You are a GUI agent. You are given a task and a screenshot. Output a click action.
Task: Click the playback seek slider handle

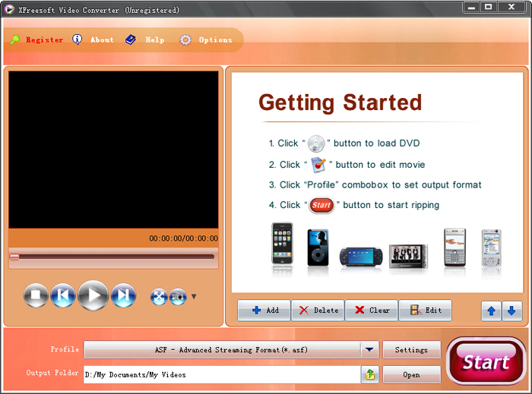coord(14,257)
